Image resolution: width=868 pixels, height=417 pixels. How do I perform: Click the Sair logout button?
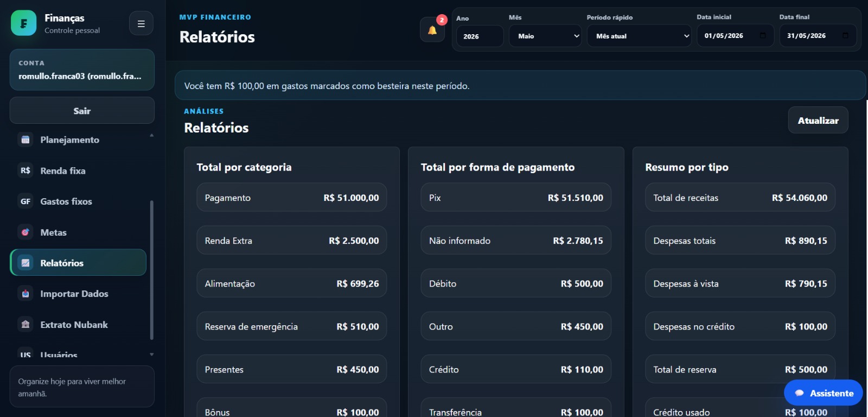[82, 111]
